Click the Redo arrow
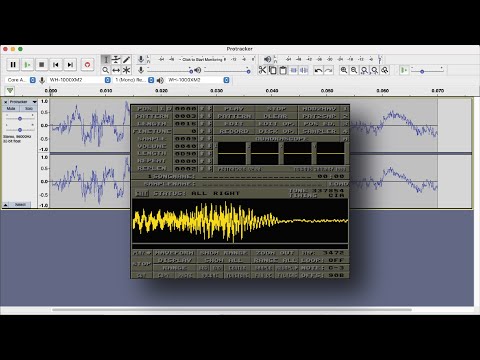Screen dimensions: 480x360 click(x=328, y=70)
